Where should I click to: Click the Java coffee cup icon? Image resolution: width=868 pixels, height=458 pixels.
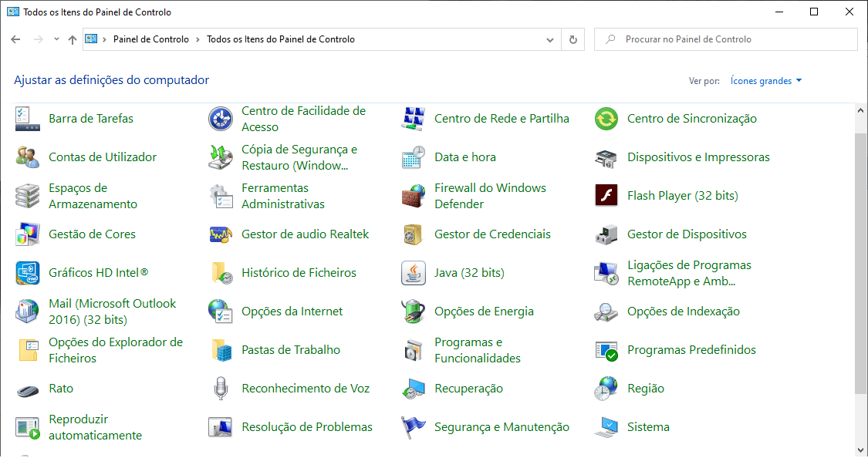pyautogui.click(x=413, y=273)
